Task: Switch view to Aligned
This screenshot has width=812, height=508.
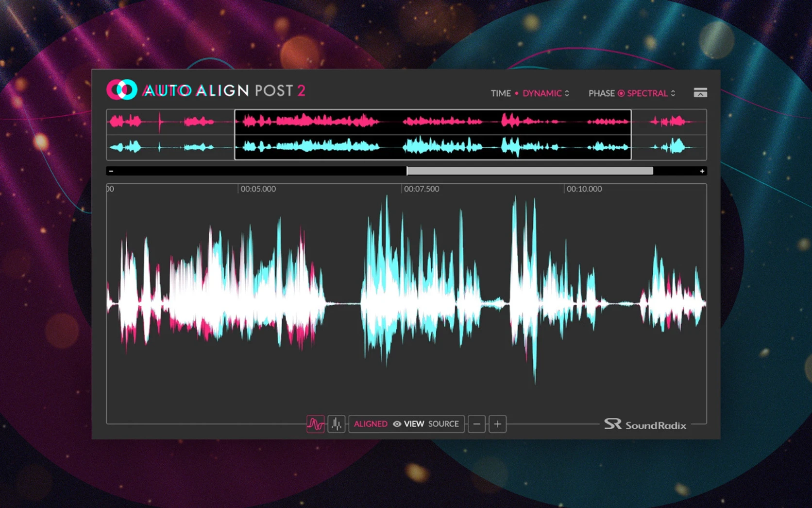Action: pos(371,424)
